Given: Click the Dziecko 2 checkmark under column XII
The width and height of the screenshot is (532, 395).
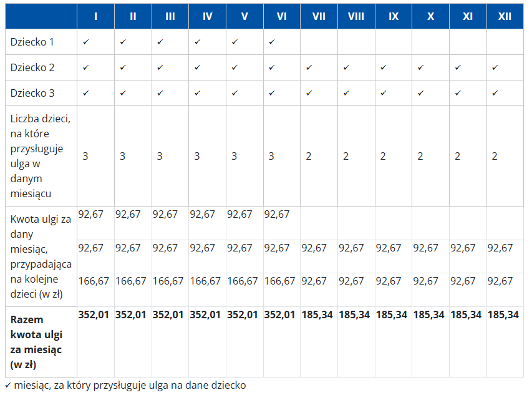Looking at the screenshot, I should pos(495,67).
